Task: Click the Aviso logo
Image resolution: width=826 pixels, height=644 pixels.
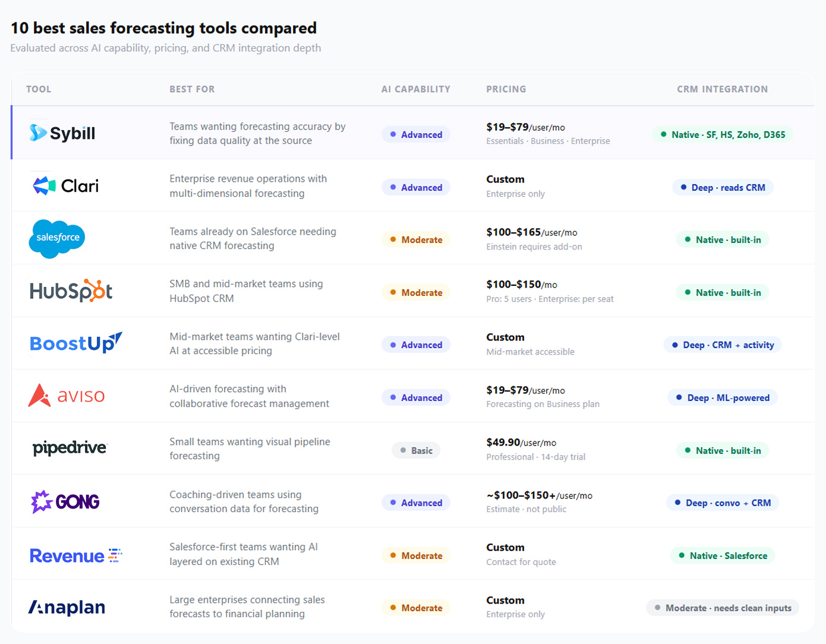Action: click(67, 396)
